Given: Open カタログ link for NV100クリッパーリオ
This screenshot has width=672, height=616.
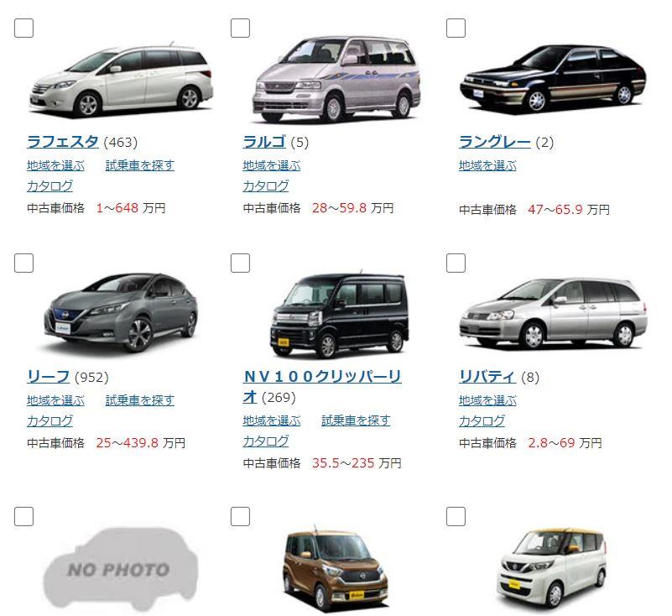Looking at the screenshot, I should [x=266, y=441].
